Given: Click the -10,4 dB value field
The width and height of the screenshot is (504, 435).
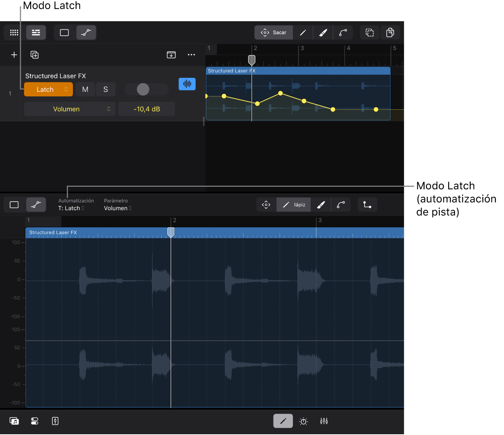Looking at the screenshot, I should (147, 109).
